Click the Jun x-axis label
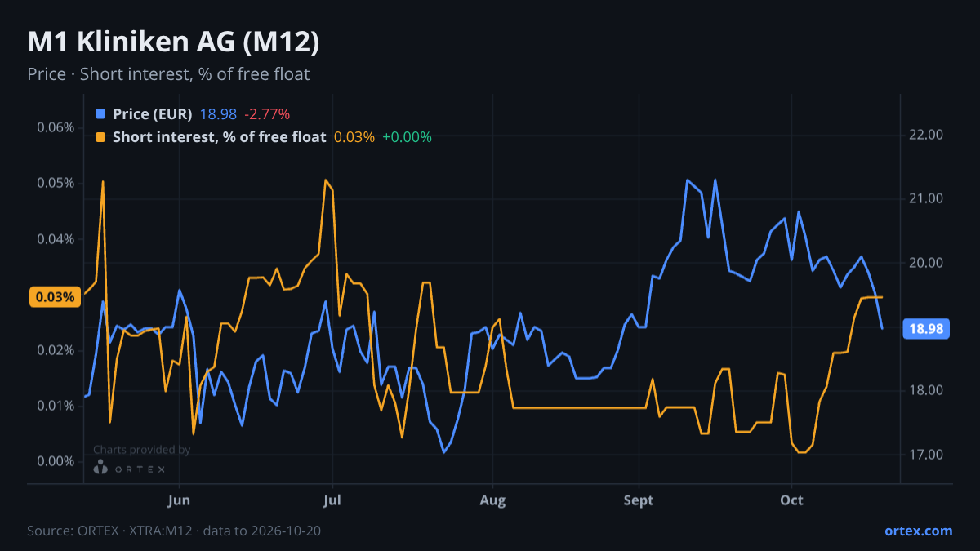980x551 pixels. pos(179,500)
